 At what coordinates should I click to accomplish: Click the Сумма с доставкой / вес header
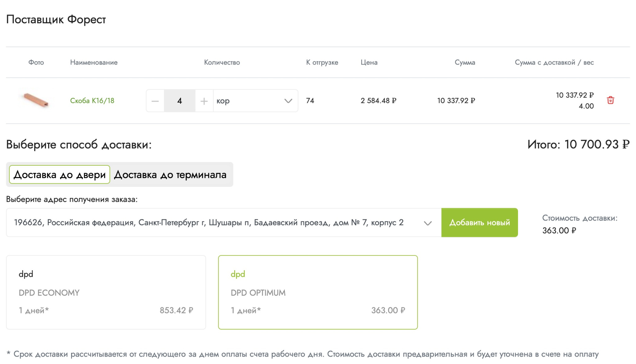[x=554, y=62]
